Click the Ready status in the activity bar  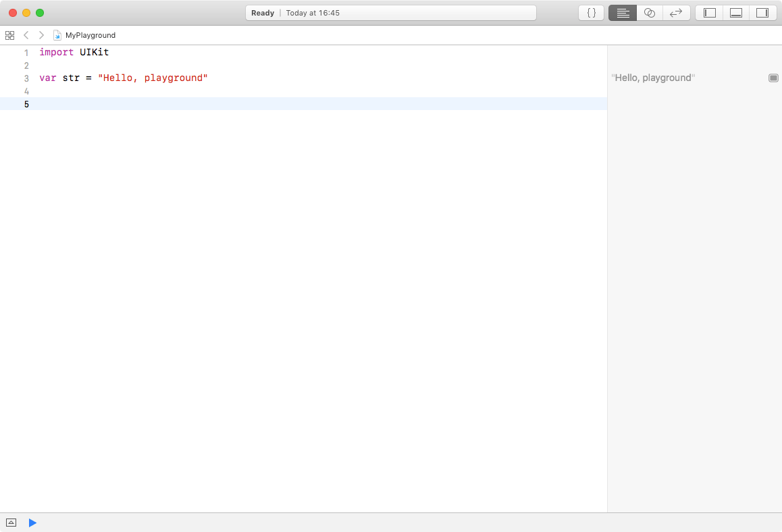click(262, 12)
